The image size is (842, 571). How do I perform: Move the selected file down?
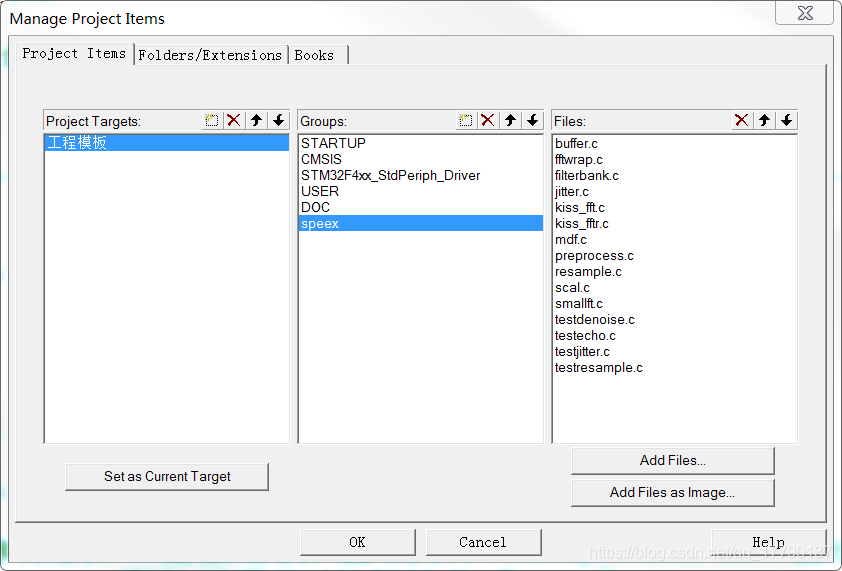[786, 120]
